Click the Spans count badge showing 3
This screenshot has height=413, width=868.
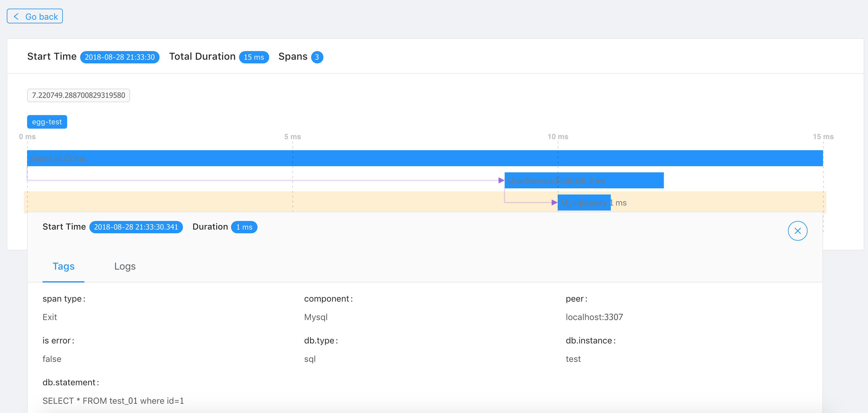(x=317, y=56)
